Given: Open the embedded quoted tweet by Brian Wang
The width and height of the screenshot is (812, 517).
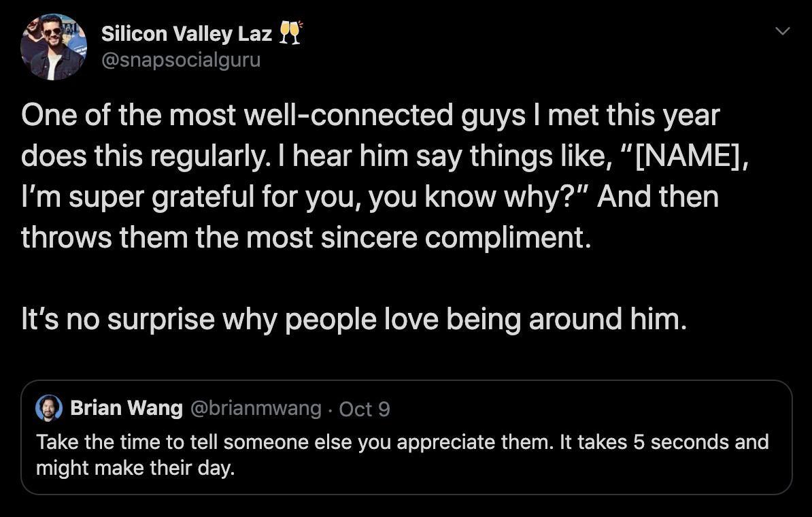Looking at the screenshot, I should [x=405, y=439].
